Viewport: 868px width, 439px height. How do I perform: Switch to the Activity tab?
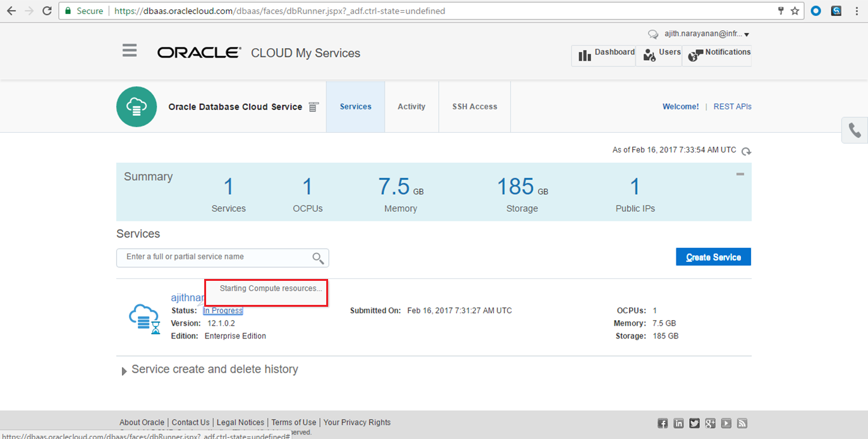[412, 107]
